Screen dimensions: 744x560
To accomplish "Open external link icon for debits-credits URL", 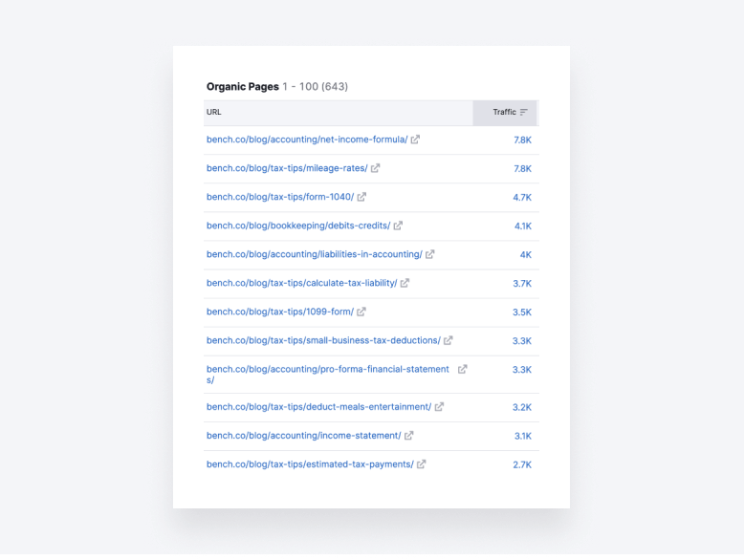I will (398, 226).
